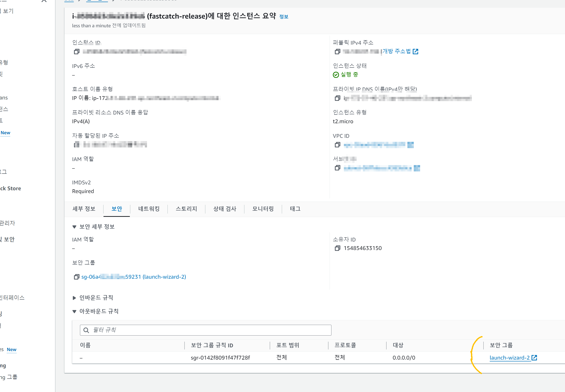
Task: Select the 모니터링 tab
Action: tap(263, 209)
